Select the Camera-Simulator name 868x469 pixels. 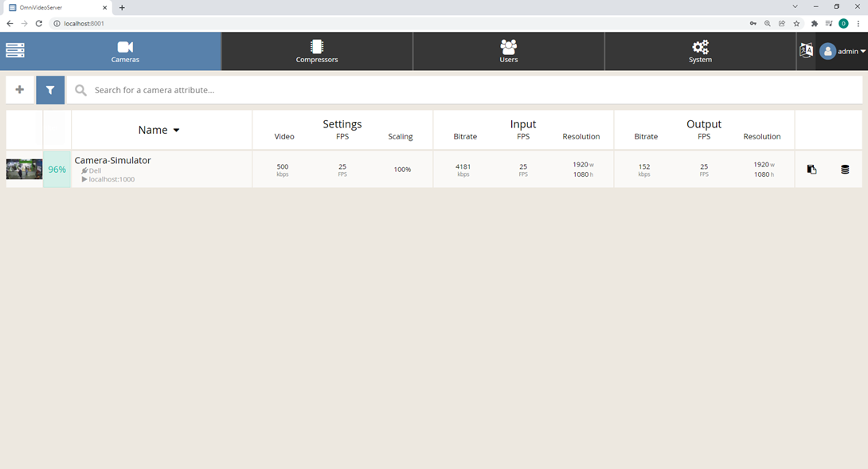coord(113,160)
